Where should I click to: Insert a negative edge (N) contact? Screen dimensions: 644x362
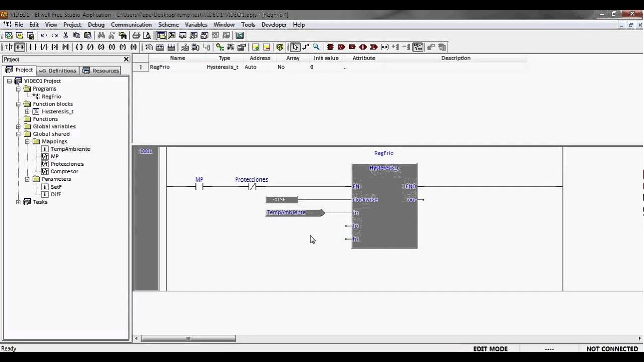tap(66, 47)
